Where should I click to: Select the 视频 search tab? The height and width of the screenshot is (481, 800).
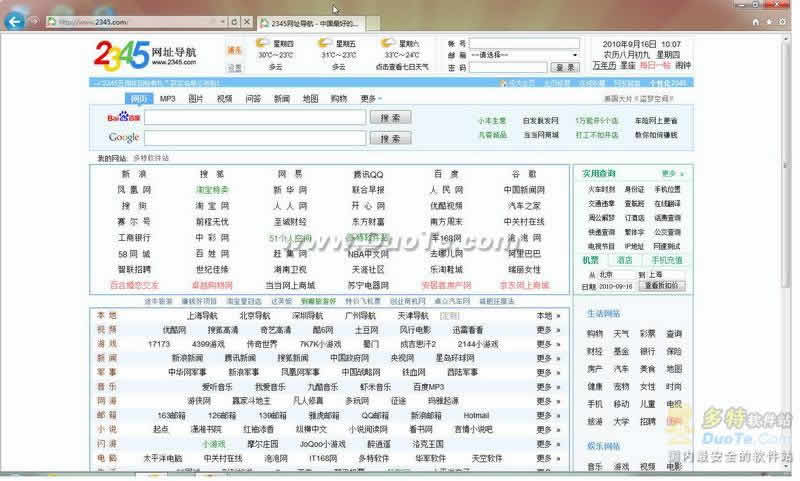[224, 98]
